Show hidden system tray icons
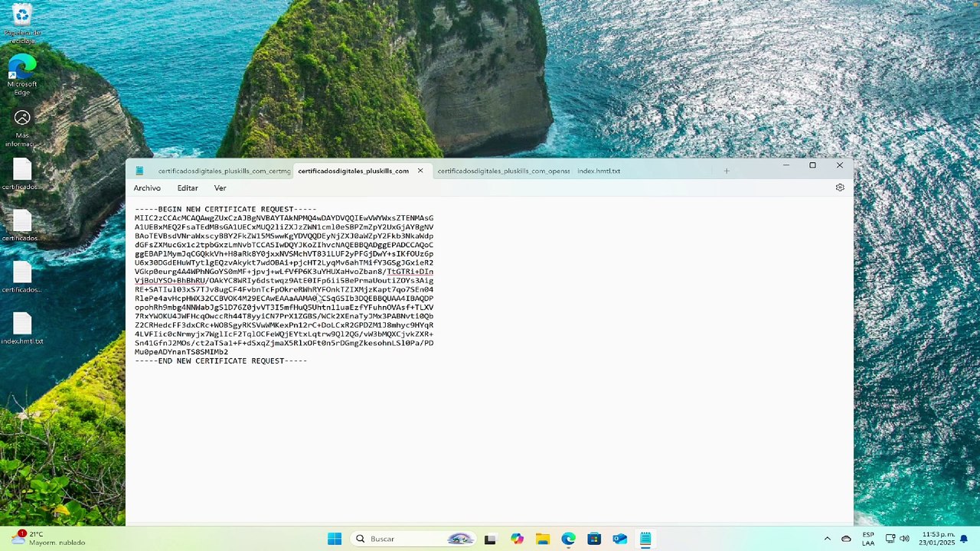 (827, 539)
